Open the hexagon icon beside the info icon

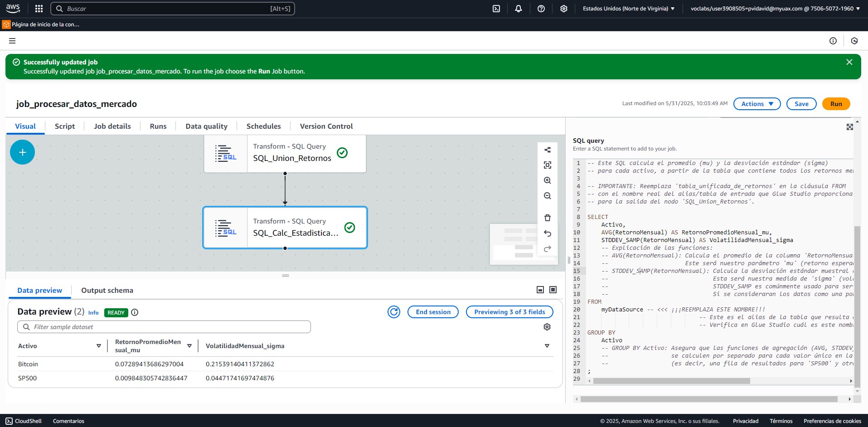click(x=854, y=41)
